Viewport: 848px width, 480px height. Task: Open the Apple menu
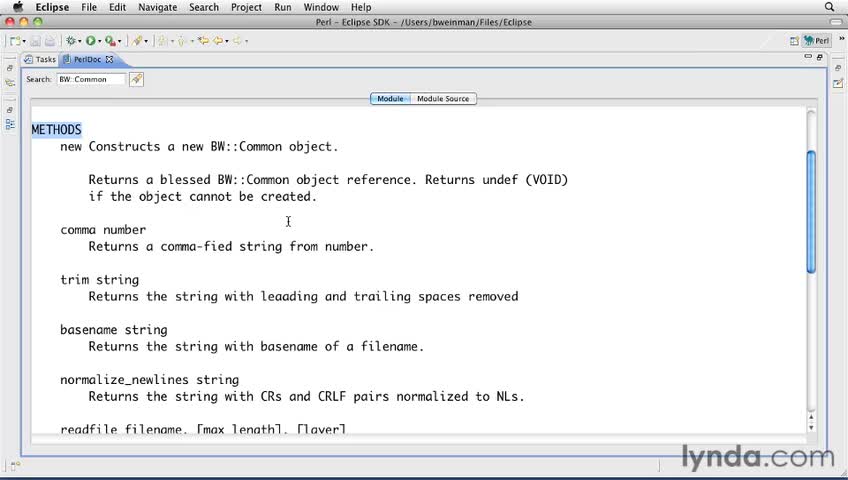(18, 7)
